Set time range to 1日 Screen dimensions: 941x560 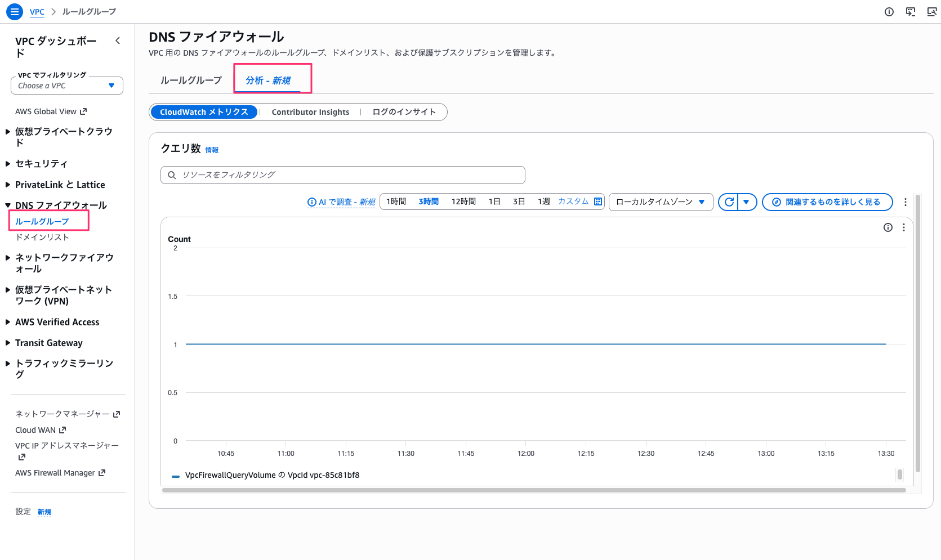click(x=494, y=201)
